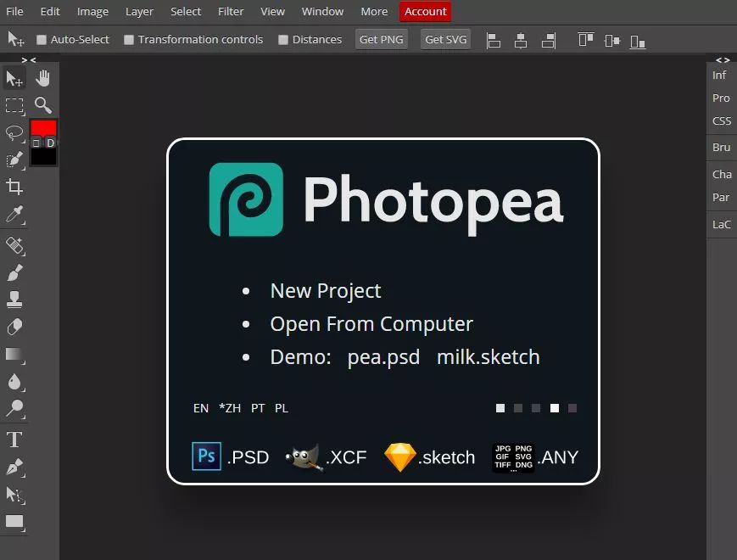
Task: Open the View menu
Action: coord(272,11)
